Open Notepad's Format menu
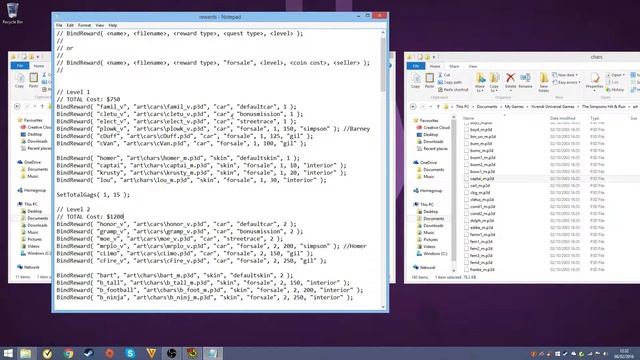This screenshot has width=640, height=360. tap(84, 25)
